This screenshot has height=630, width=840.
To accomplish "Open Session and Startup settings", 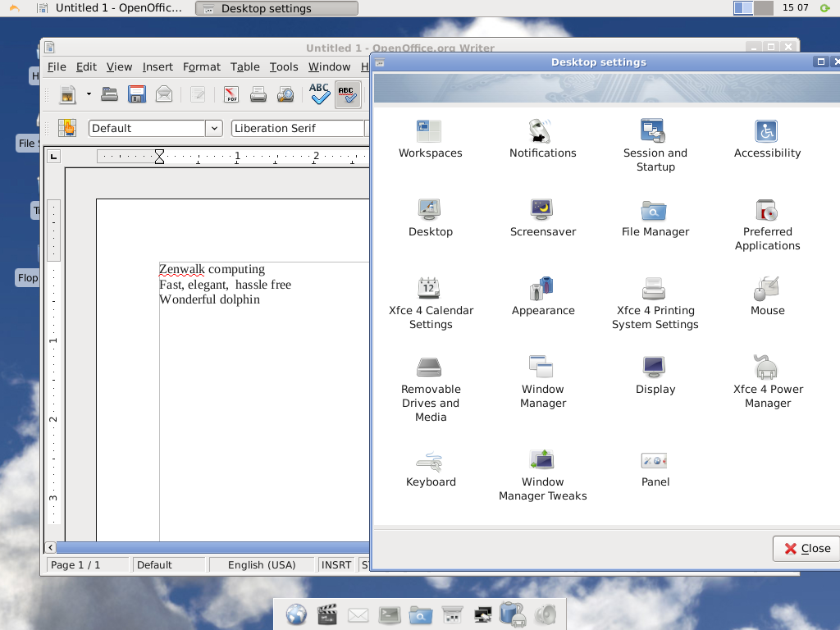I will (655, 146).
